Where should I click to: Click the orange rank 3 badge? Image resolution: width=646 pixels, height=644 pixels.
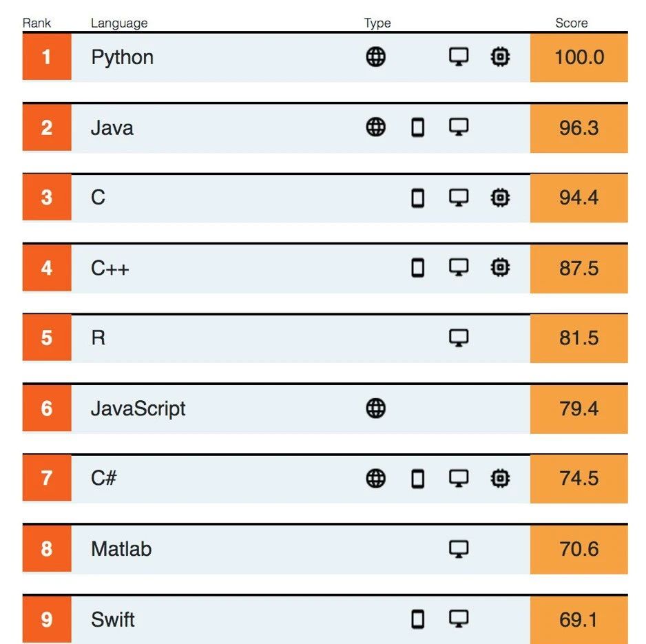[47, 198]
